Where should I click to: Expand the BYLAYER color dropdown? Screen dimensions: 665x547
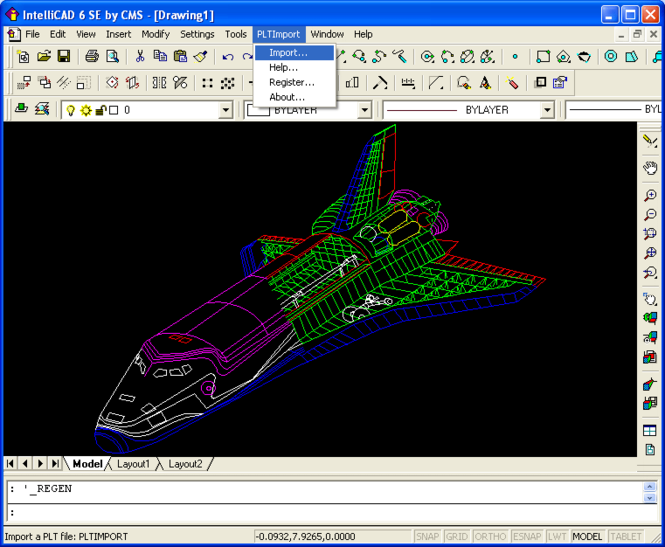click(x=364, y=110)
